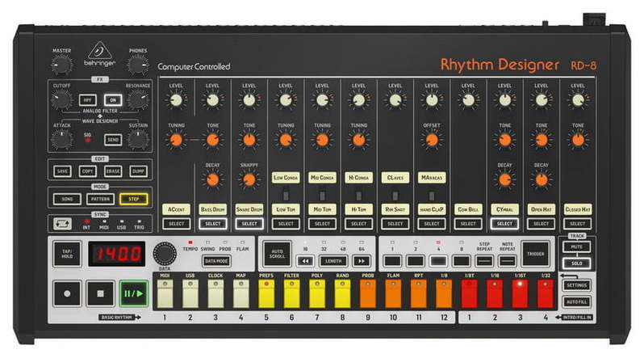Tap red fill key labeled 1/8T
Screen dimensions: 644x358
[470, 294]
